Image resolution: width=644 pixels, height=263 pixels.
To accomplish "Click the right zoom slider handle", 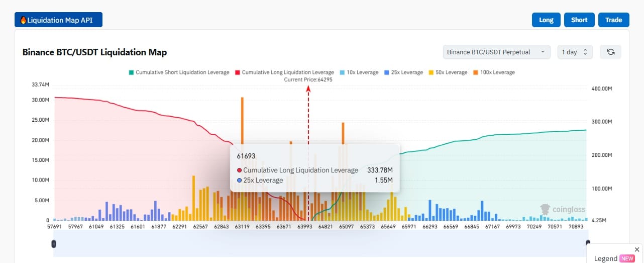I will coord(588,244).
